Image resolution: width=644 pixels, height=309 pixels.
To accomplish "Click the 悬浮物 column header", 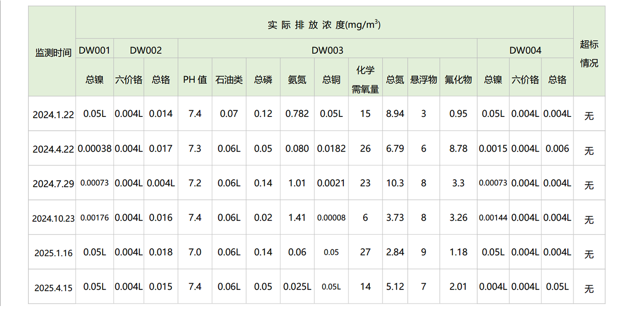I will coord(423,79).
